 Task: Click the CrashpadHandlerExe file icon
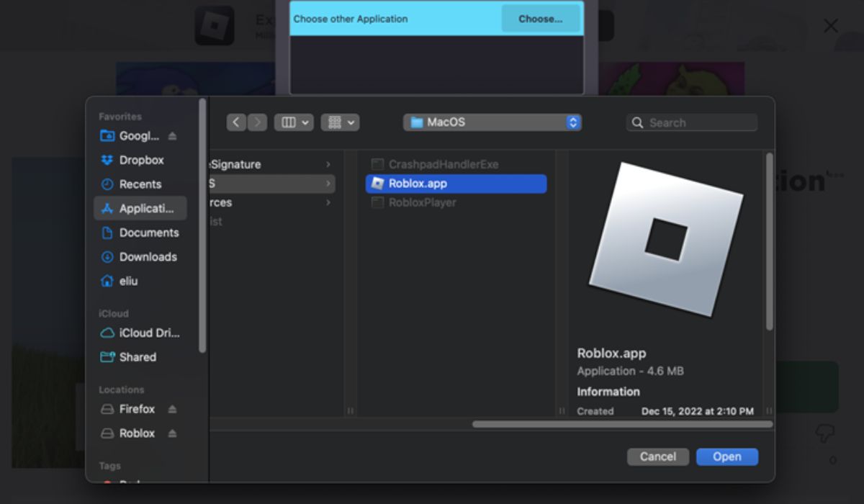377,164
